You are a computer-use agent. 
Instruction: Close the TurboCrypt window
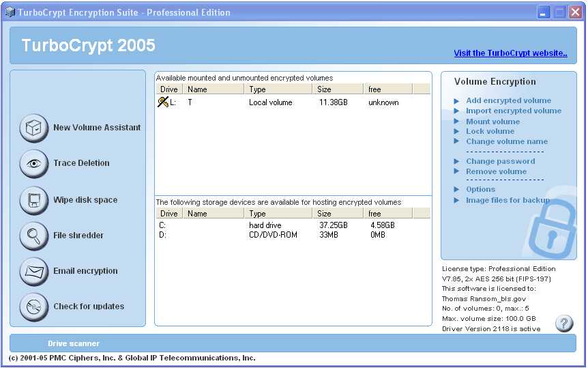tap(575, 12)
